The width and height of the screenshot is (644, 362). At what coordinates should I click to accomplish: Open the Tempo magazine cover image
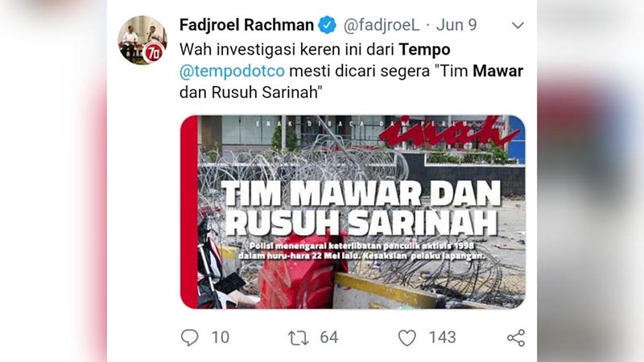coord(353,212)
